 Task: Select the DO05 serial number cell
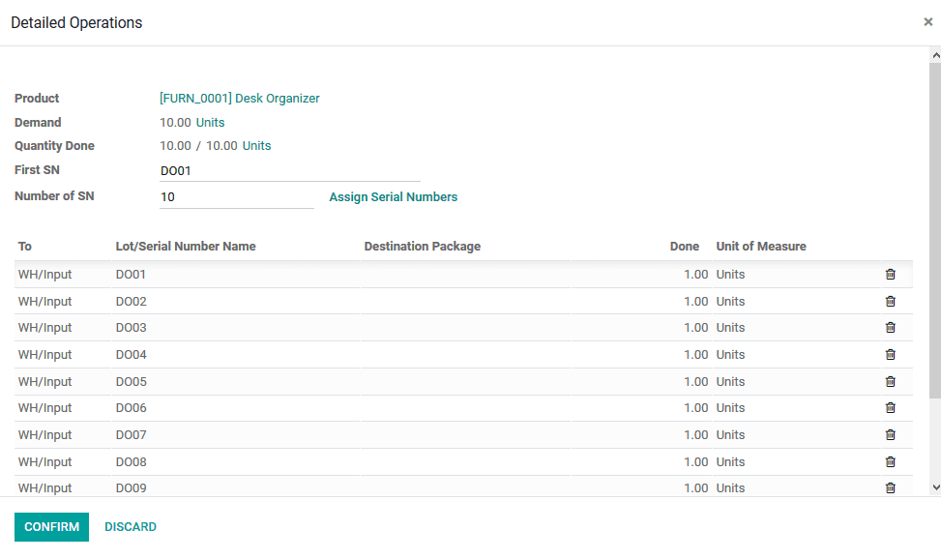(236, 382)
